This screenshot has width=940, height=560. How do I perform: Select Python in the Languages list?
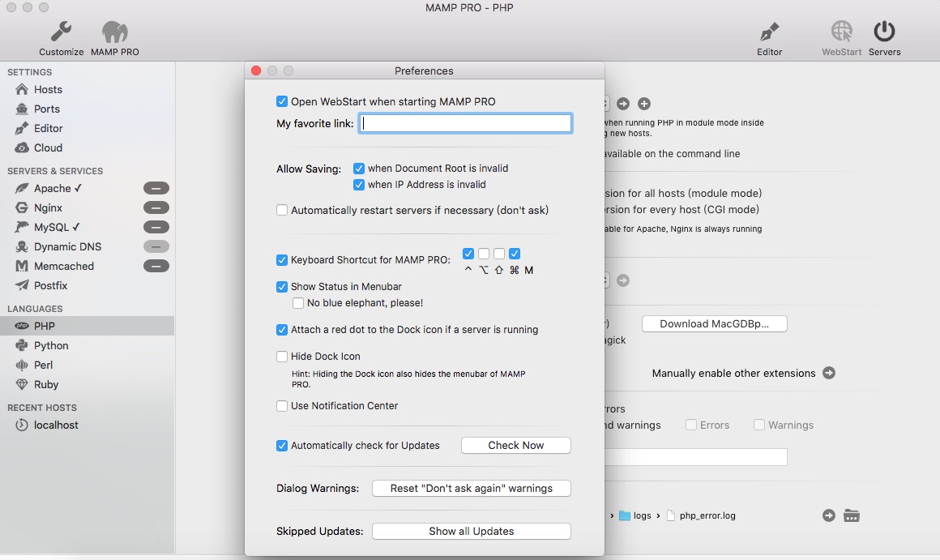pos(51,345)
